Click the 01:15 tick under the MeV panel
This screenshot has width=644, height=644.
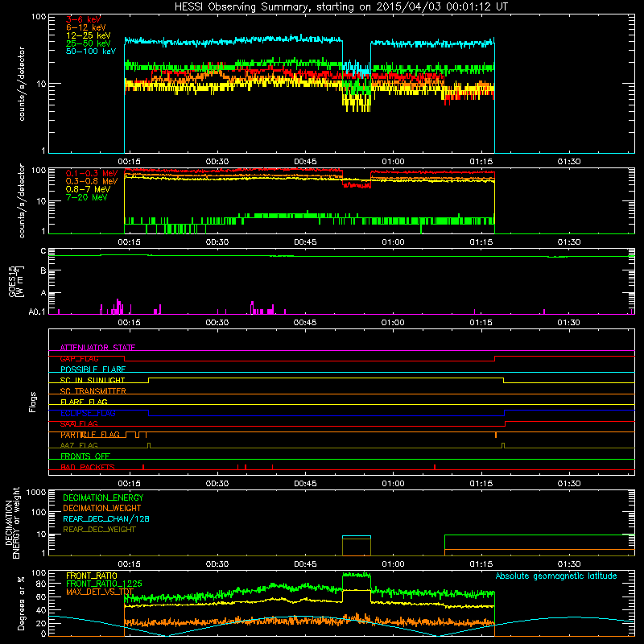(481, 242)
